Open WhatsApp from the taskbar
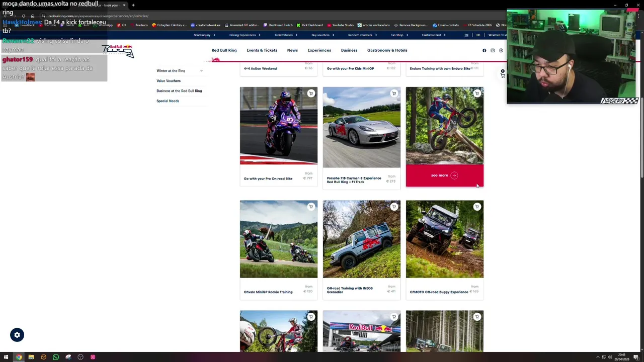Image resolution: width=644 pixels, height=362 pixels. click(x=56, y=357)
